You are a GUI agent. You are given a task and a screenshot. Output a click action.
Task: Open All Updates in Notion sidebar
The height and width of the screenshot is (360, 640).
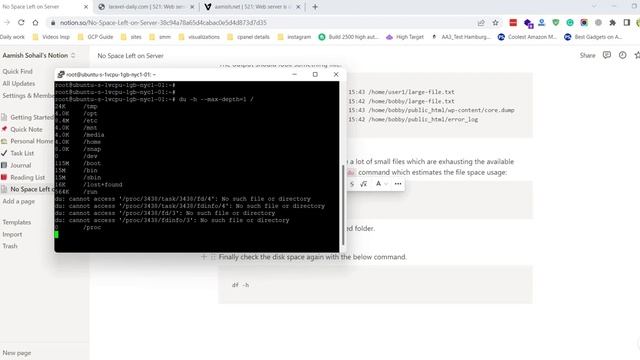[x=19, y=84]
